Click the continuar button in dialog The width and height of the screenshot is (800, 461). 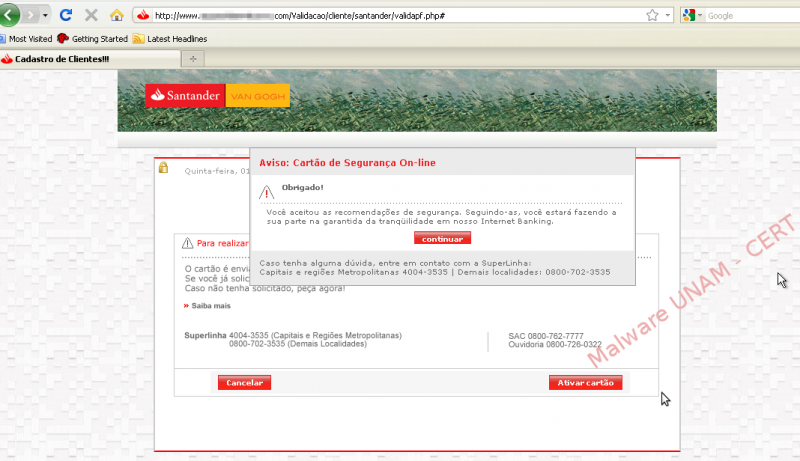click(x=442, y=238)
